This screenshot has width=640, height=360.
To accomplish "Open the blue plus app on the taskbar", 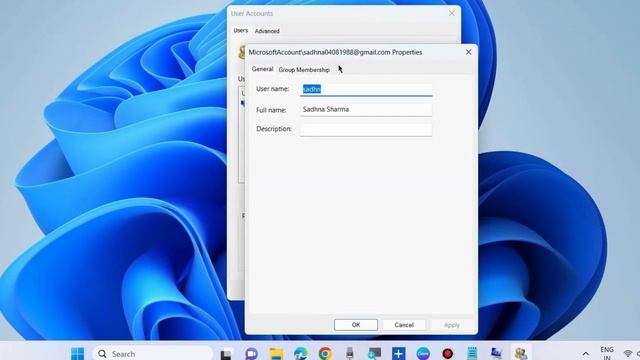I will pyautogui.click(x=398, y=353).
